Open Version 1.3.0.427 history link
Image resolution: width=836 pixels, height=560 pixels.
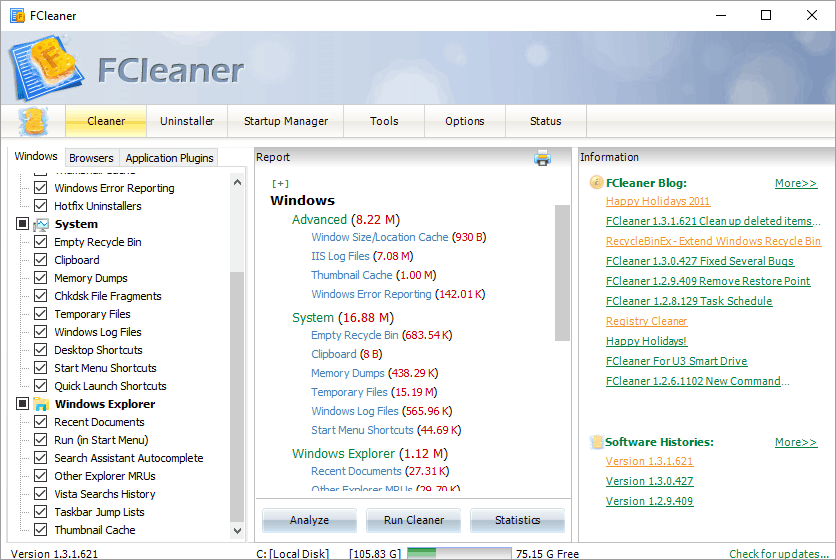(649, 481)
